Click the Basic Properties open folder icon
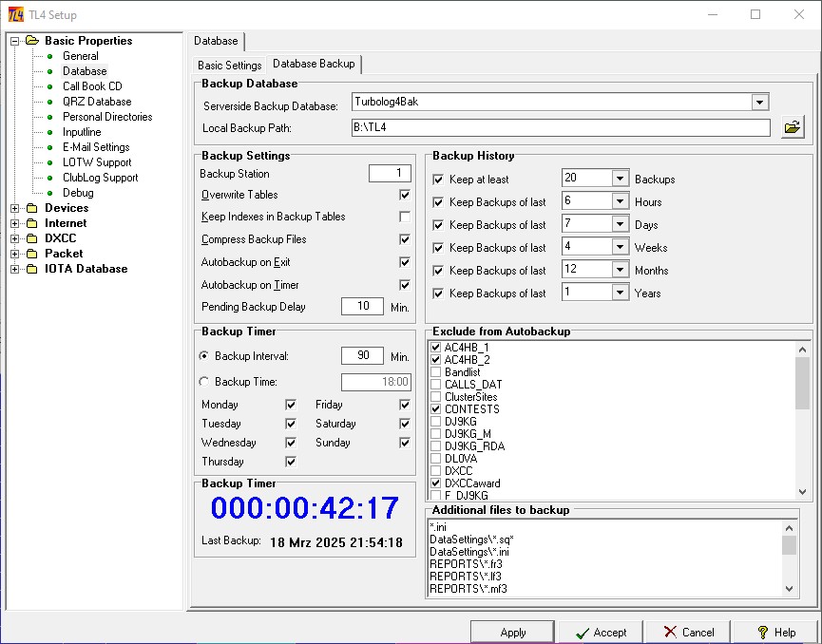The width and height of the screenshot is (822, 644). click(32, 40)
